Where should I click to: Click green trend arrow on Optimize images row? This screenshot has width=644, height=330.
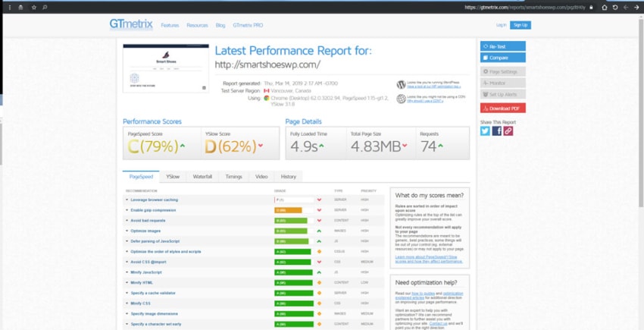319,231
